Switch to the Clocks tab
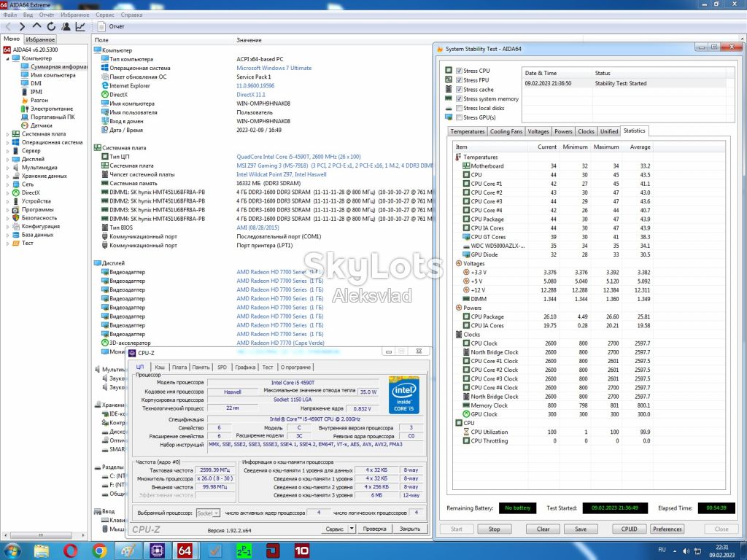 (586, 131)
